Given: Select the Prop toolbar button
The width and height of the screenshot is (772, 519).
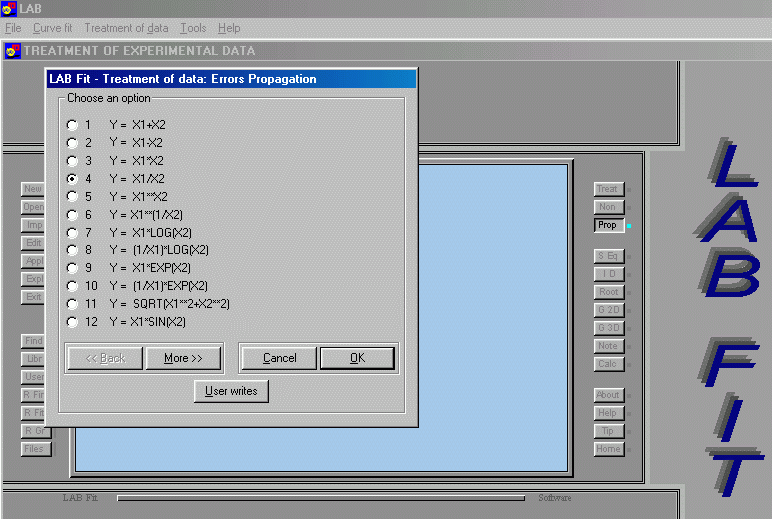Looking at the screenshot, I should (608, 225).
